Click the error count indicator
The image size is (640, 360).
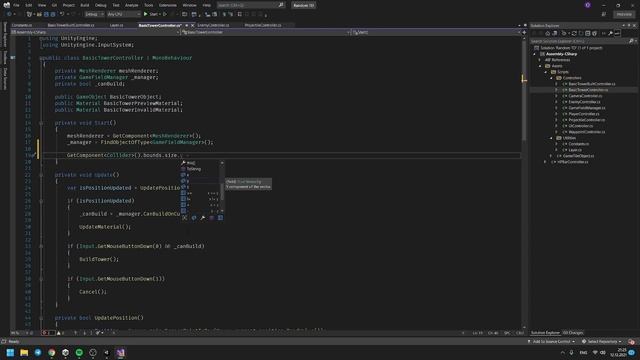[48, 333]
